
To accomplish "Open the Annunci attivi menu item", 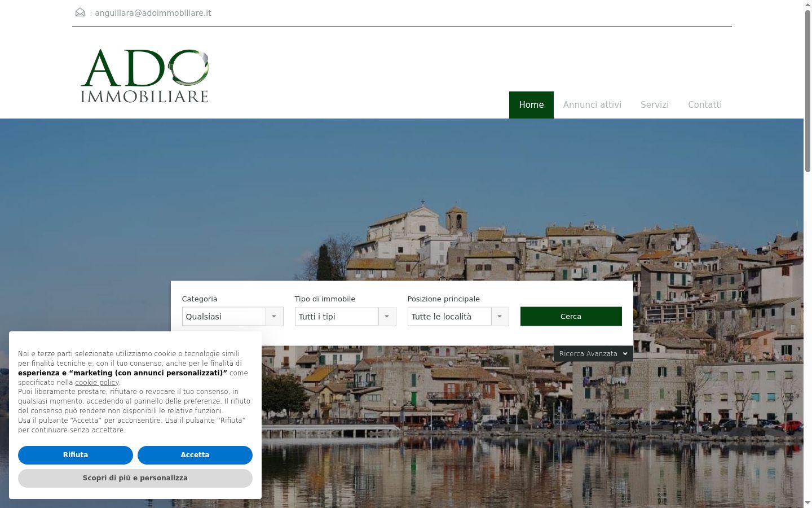I will coord(592,105).
